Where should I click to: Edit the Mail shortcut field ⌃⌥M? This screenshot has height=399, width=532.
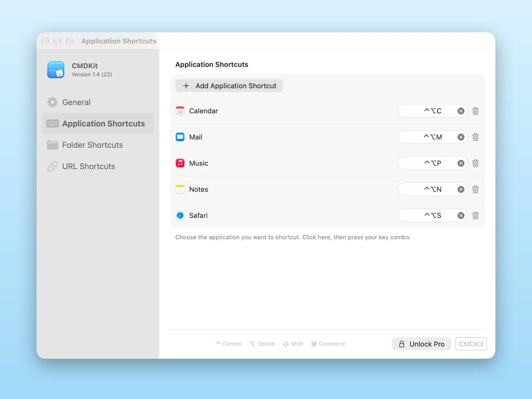(x=433, y=137)
